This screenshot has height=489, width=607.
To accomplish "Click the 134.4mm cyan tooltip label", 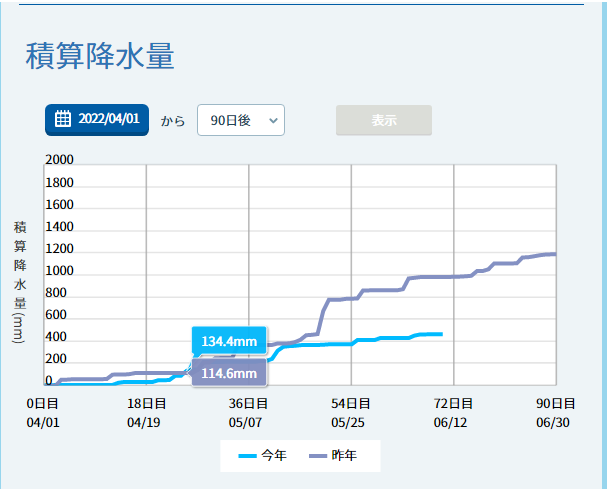I will pyautogui.click(x=229, y=341).
